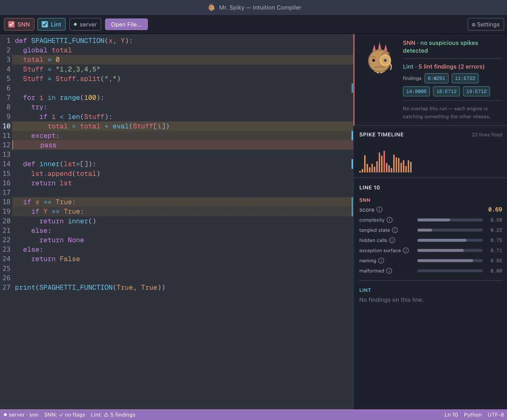Jump to finding 11:E722
507x420 pixels.
click(x=465, y=78)
